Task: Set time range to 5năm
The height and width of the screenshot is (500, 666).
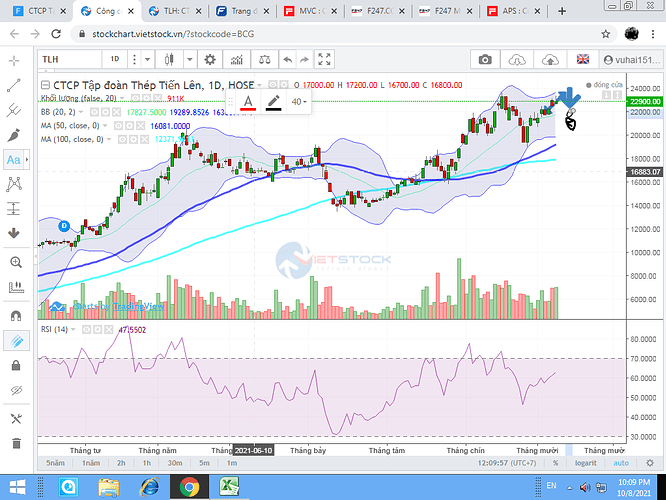Action: pos(56,463)
